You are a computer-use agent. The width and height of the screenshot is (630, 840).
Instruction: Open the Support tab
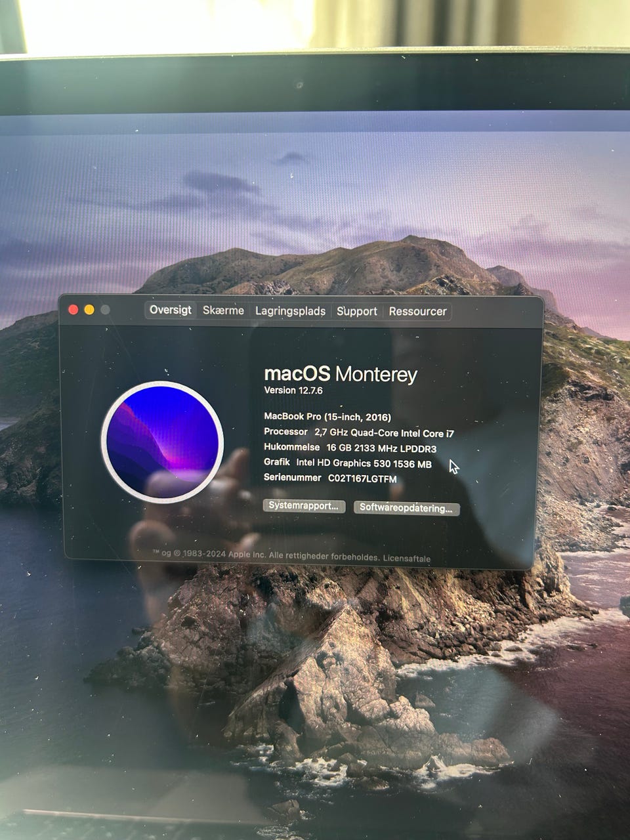(x=357, y=311)
